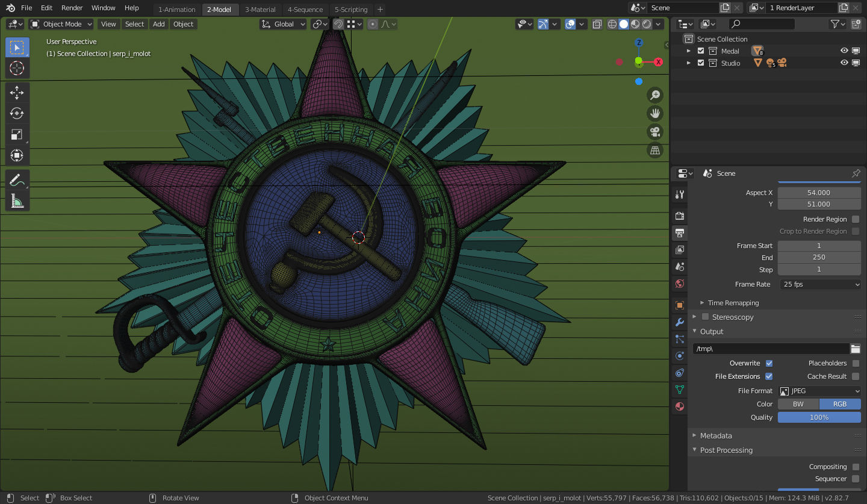
Task: Open the Object Constraints properties tab
Action: coord(680,373)
